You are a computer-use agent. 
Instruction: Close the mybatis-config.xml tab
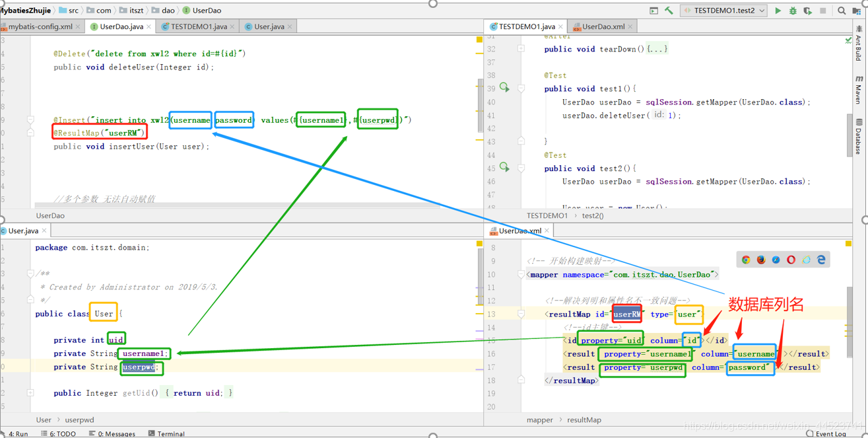tap(78, 27)
